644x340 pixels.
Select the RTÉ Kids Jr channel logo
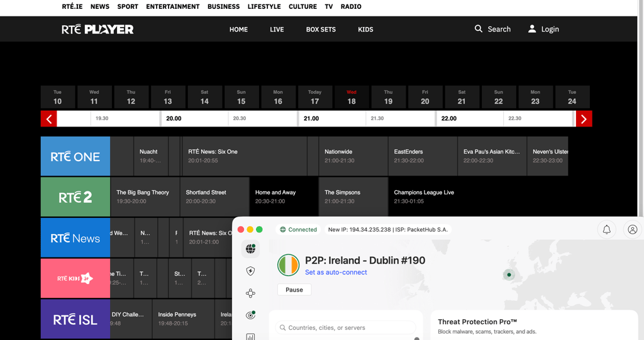click(75, 278)
